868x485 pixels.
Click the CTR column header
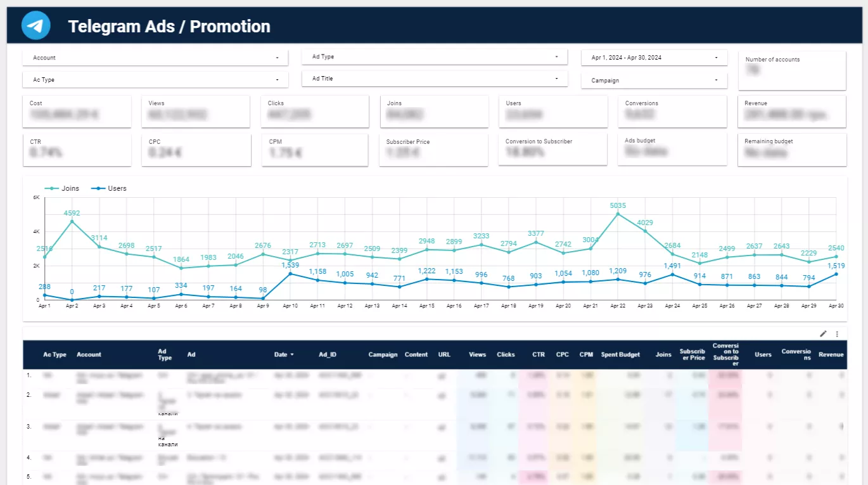point(539,354)
